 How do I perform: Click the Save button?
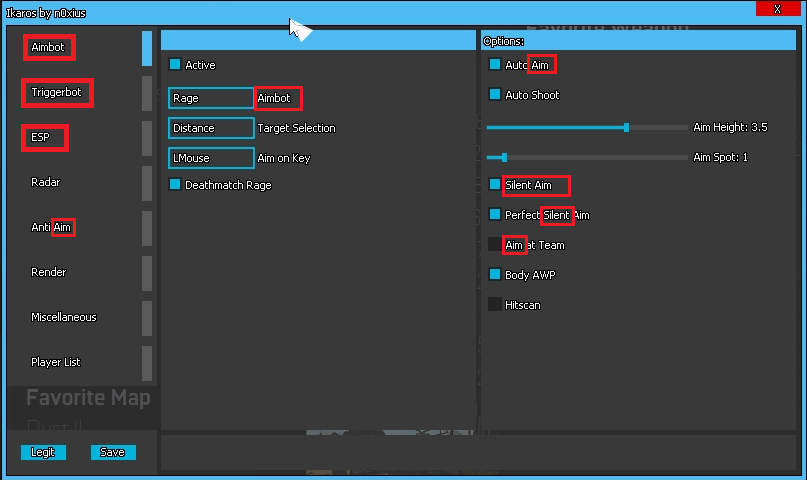click(113, 452)
